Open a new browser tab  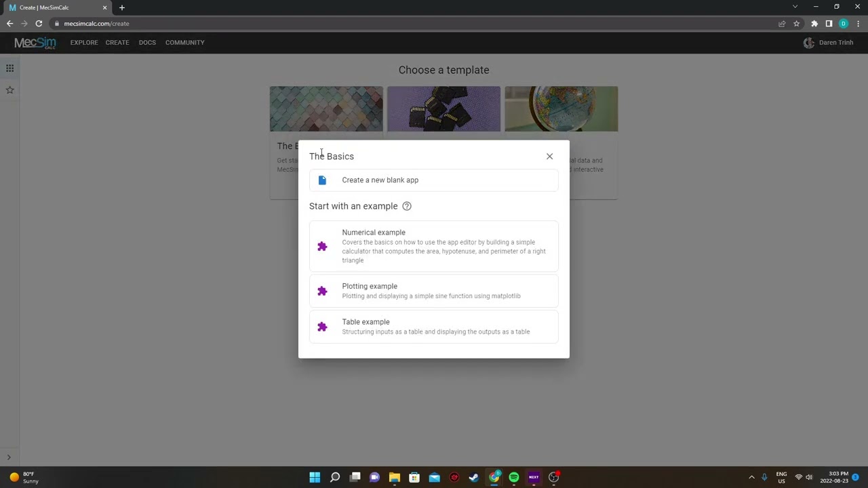(122, 8)
